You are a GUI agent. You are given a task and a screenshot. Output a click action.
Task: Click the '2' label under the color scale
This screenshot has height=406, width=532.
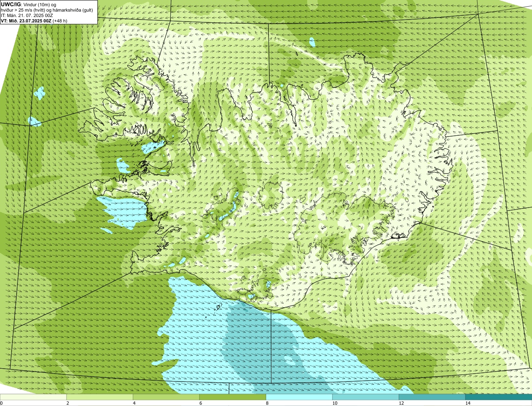[x=67, y=403]
